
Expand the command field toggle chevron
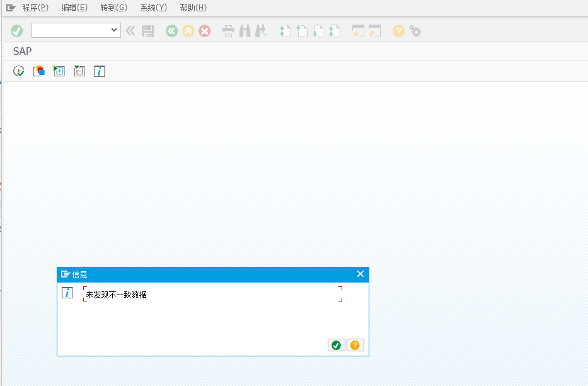pyautogui.click(x=130, y=30)
